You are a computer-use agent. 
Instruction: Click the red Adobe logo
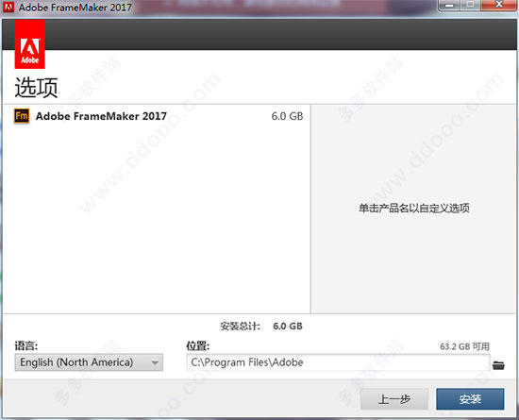[x=30, y=44]
